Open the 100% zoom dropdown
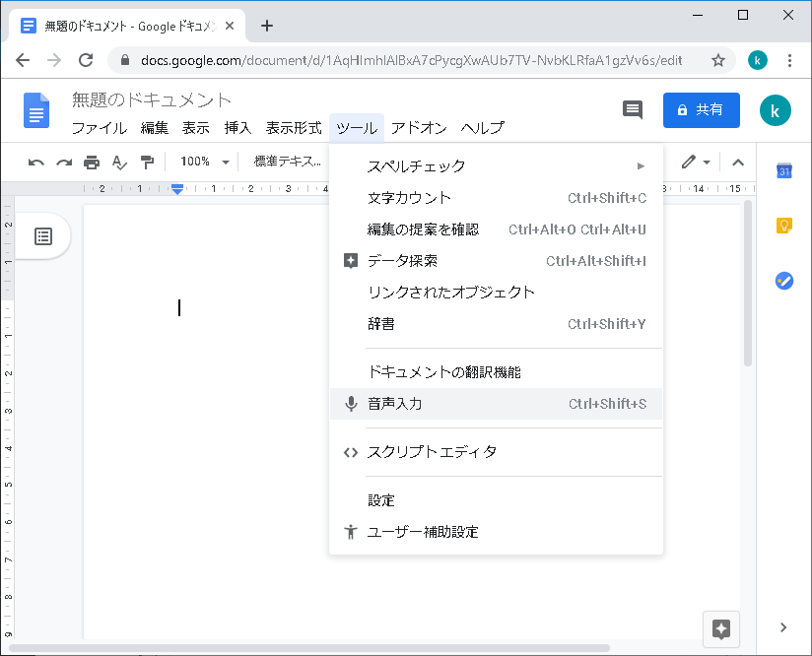 [205, 162]
